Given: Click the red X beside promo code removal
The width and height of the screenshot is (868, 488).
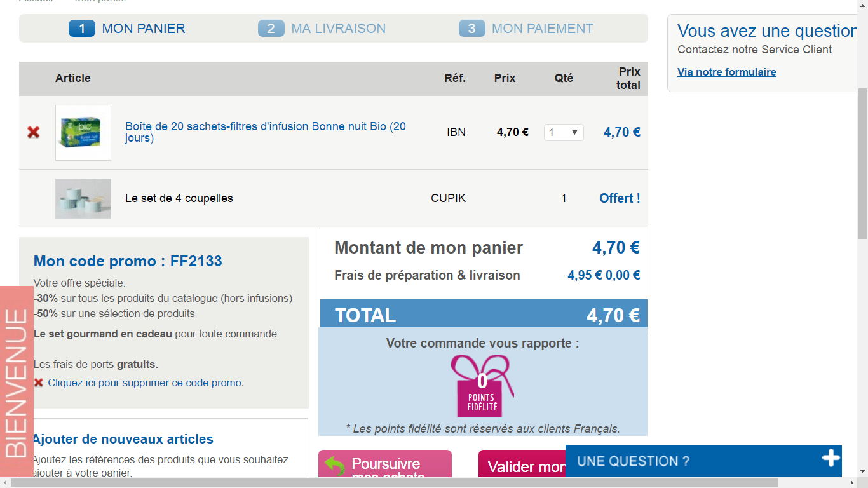Looking at the screenshot, I should [39, 383].
